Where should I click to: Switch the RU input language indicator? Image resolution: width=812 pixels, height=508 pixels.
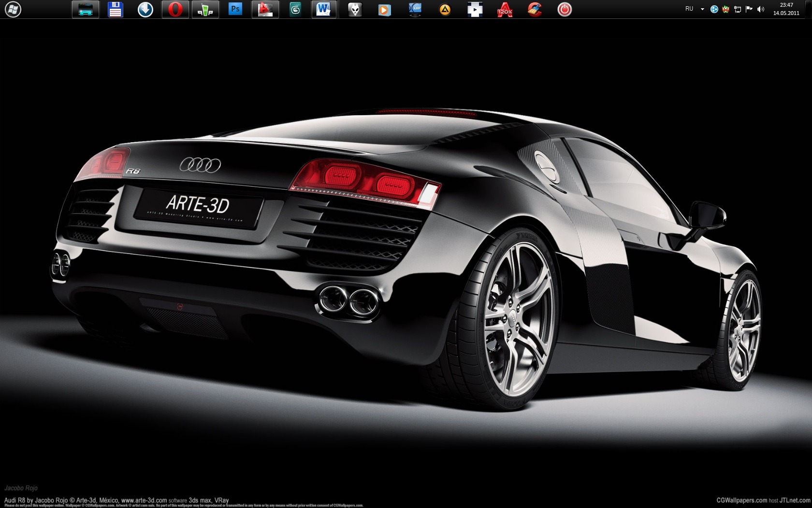pos(689,9)
